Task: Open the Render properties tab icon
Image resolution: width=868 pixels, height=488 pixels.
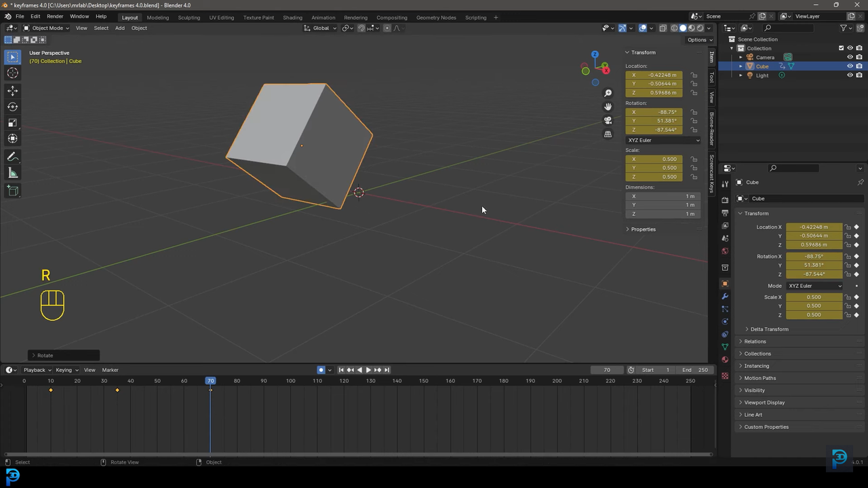Action: click(725, 200)
